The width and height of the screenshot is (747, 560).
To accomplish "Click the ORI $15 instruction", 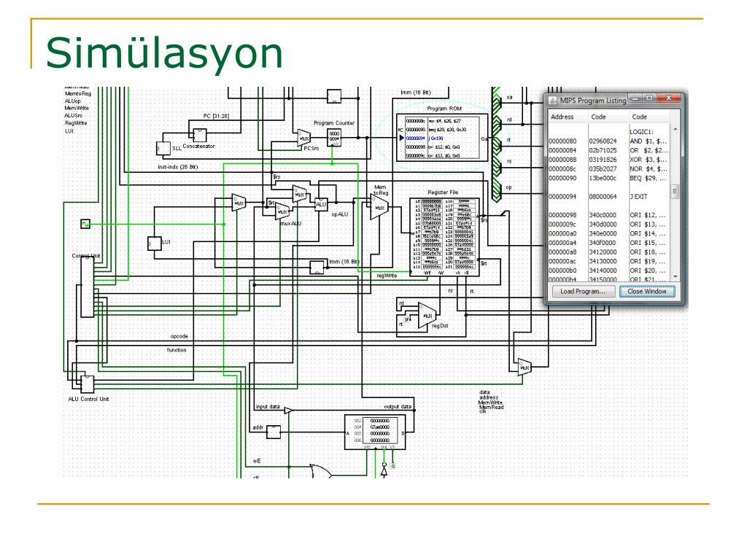I will pos(648,243).
